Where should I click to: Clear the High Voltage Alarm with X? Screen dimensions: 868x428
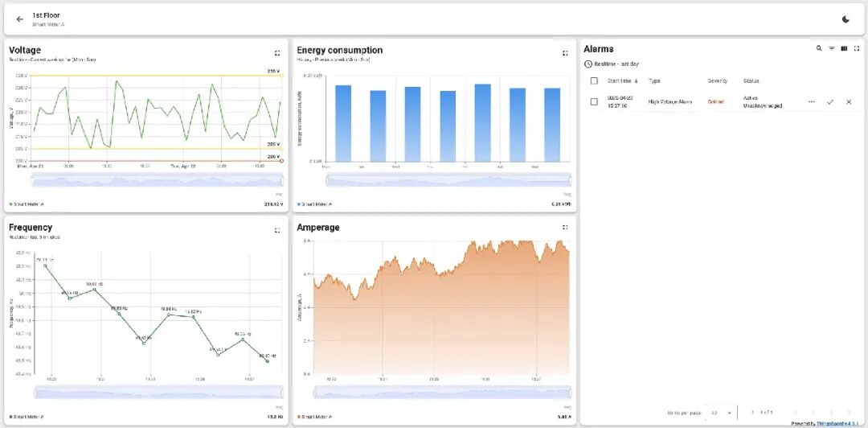pos(849,102)
